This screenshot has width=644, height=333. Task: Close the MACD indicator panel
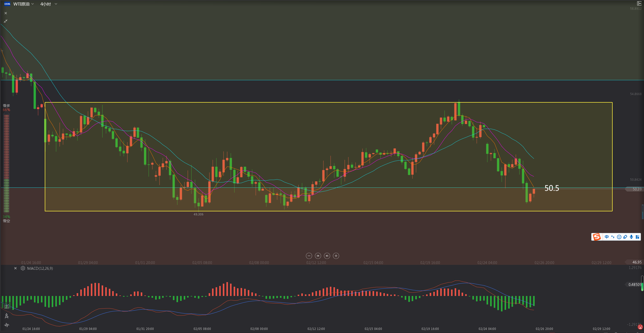[x=15, y=268]
